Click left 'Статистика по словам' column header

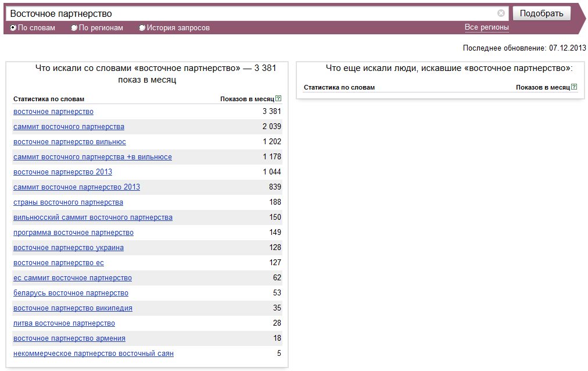49,99
